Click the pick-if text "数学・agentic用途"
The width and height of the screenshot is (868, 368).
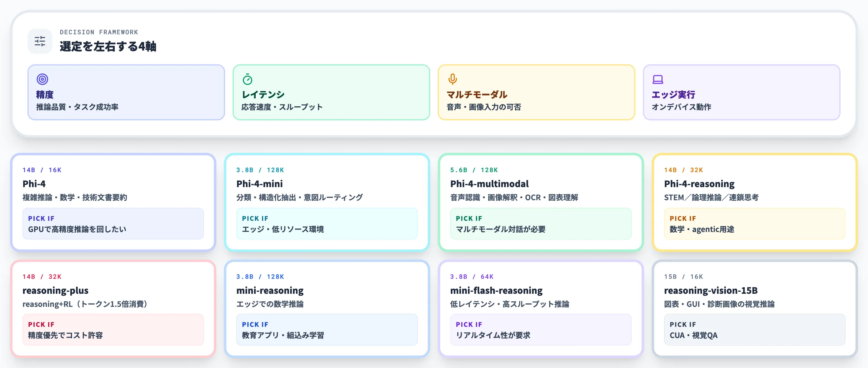(x=702, y=229)
